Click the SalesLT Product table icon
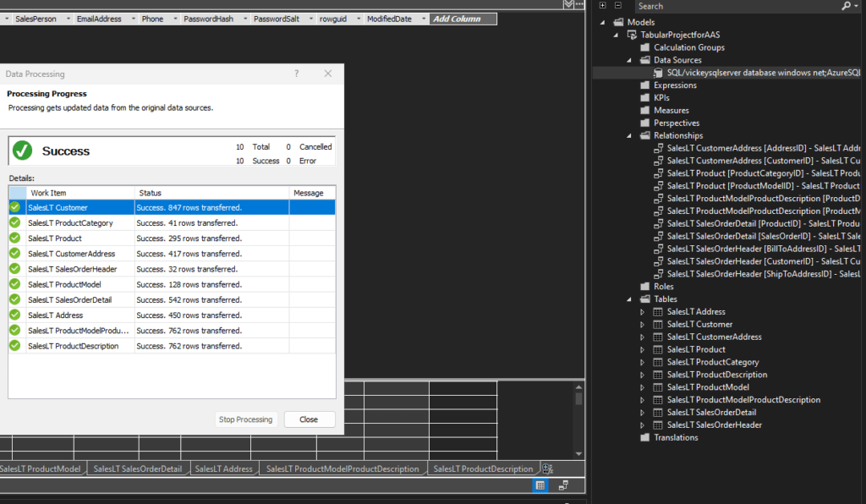 [658, 349]
